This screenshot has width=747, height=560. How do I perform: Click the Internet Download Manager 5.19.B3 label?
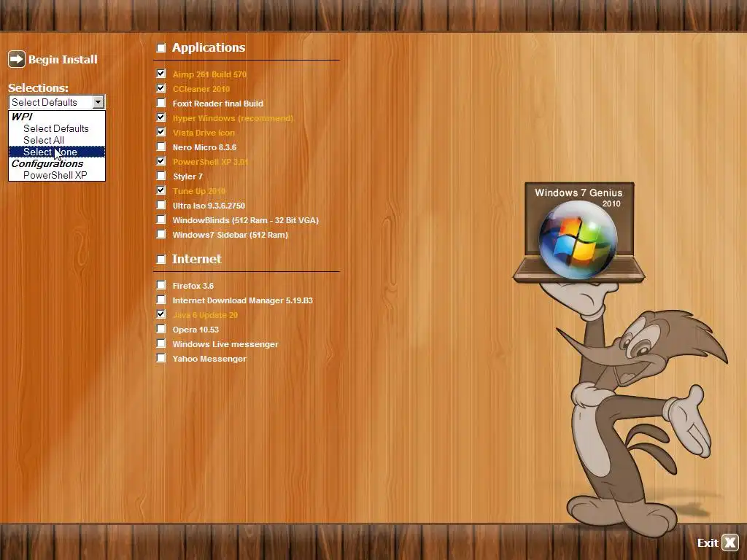click(x=242, y=300)
